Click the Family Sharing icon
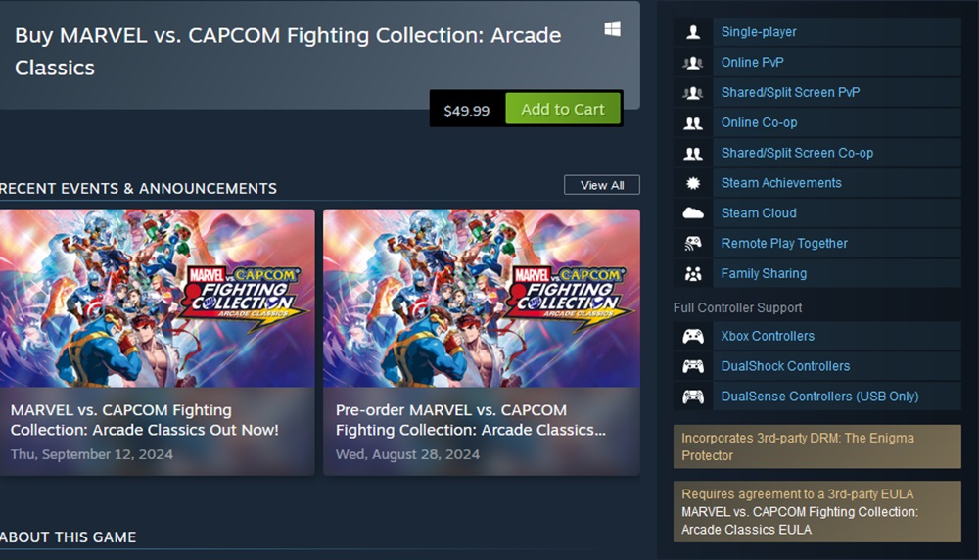 [x=693, y=274]
